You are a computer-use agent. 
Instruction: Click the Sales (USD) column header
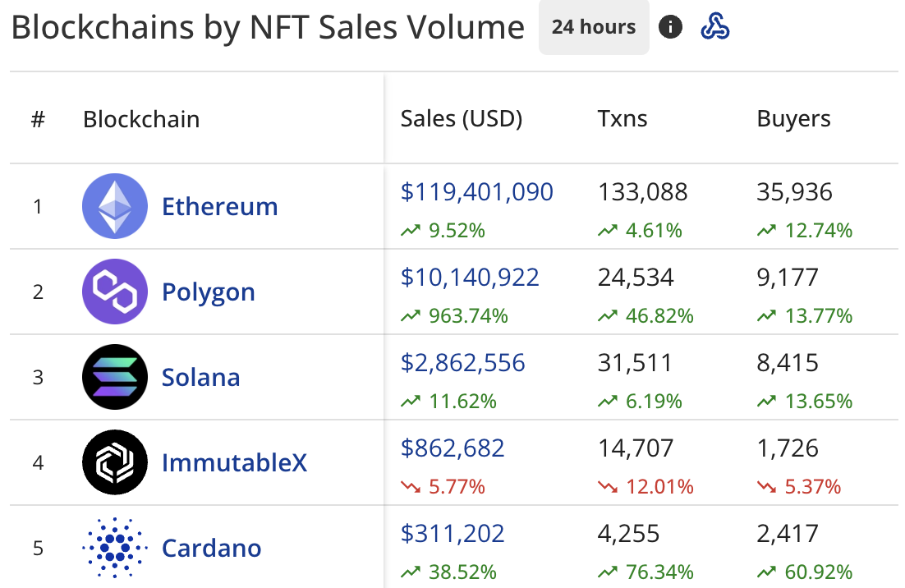click(x=462, y=119)
